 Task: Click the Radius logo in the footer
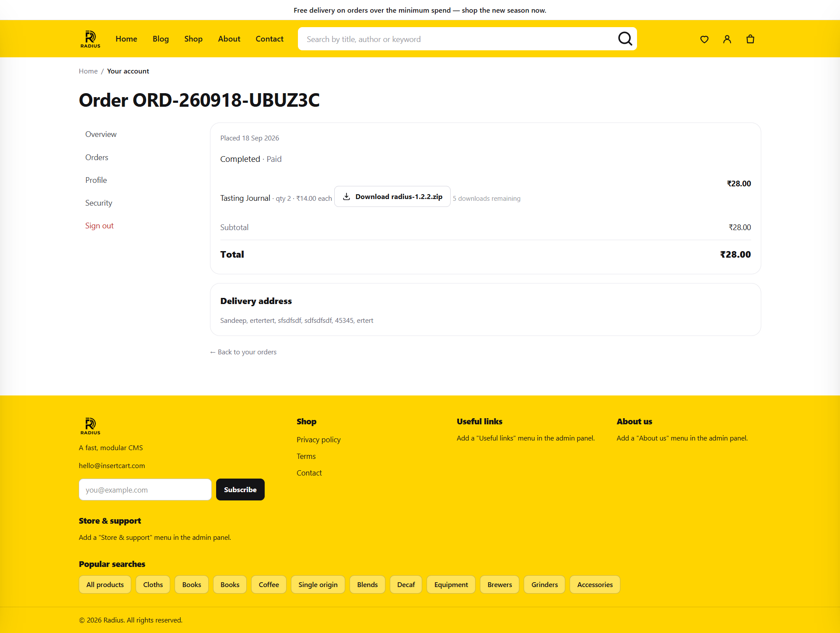click(90, 426)
